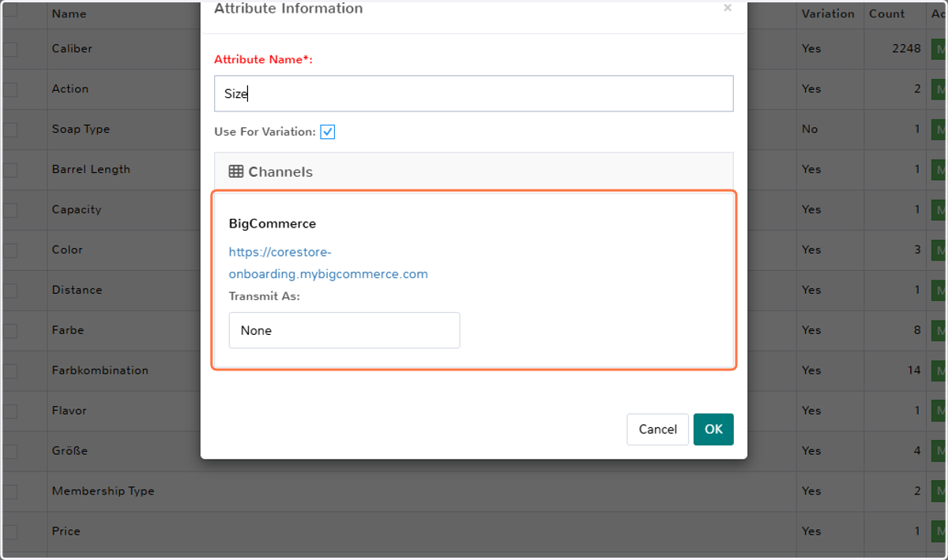This screenshot has height=560, width=948.
Task: Click the Größe attribute name
Action: click(70, 451)
